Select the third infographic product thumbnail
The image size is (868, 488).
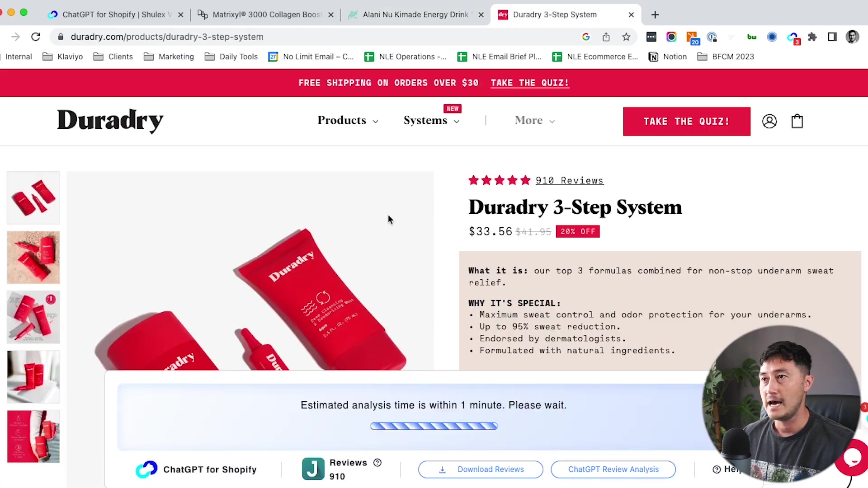click(x=33, y=317)
